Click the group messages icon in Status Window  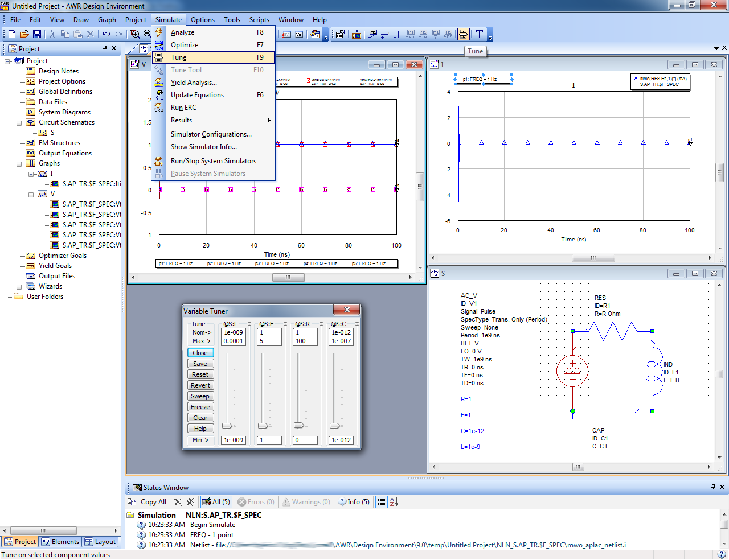pos(382,502)
